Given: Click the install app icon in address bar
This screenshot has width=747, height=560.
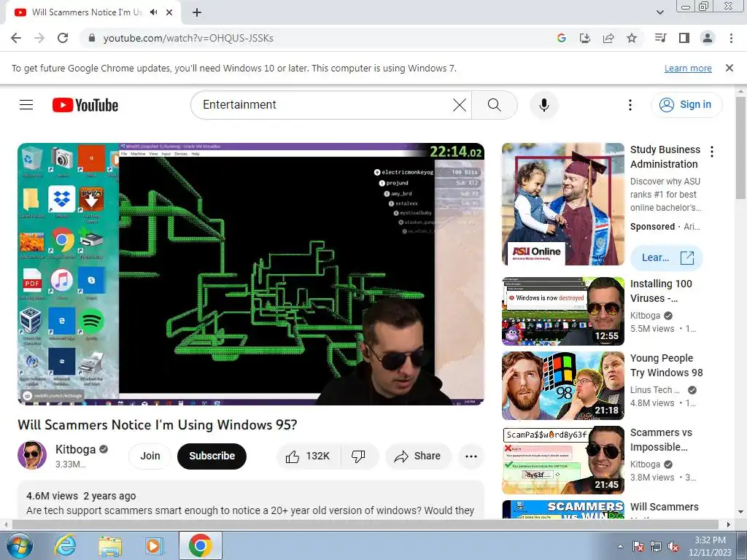Looking at the screenshot, I should [584, 38].
